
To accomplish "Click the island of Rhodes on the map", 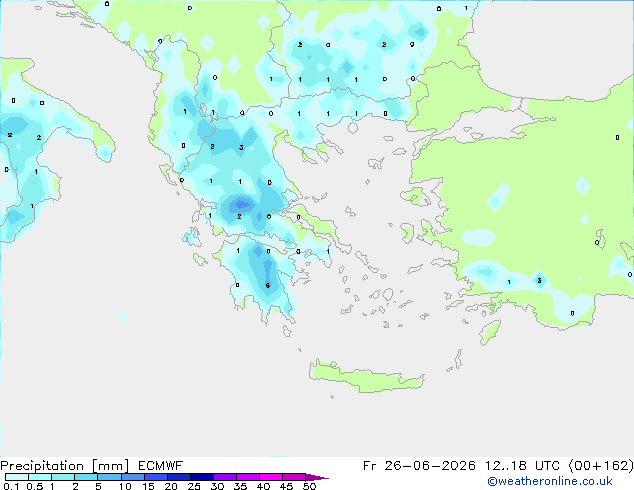I will point(490,332).
